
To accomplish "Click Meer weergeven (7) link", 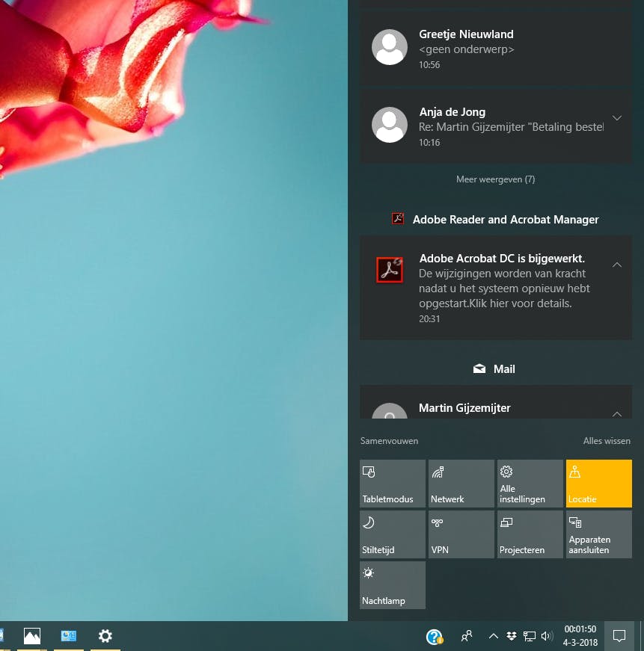I will 495,179.
